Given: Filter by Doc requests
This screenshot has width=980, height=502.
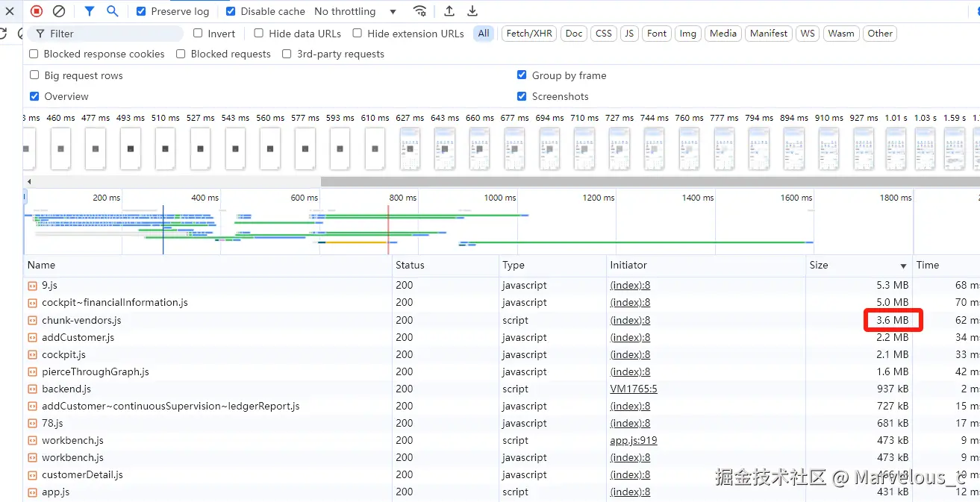Looking at the screenshot, I should (574, 34).
